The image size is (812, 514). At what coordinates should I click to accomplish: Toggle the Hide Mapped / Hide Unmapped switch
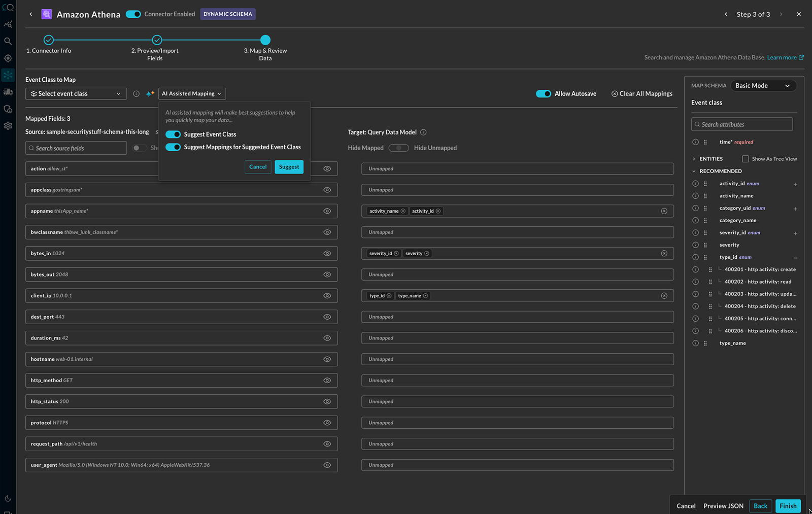coord(399,148)
